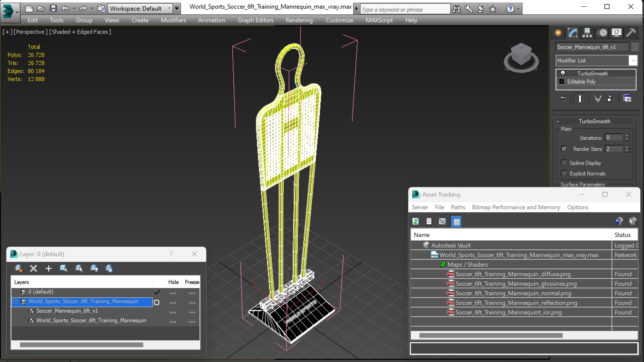Collapse the TurboSmooth rollout
The height and width of the screenshot is (362, 644).
tap(558, 121)
